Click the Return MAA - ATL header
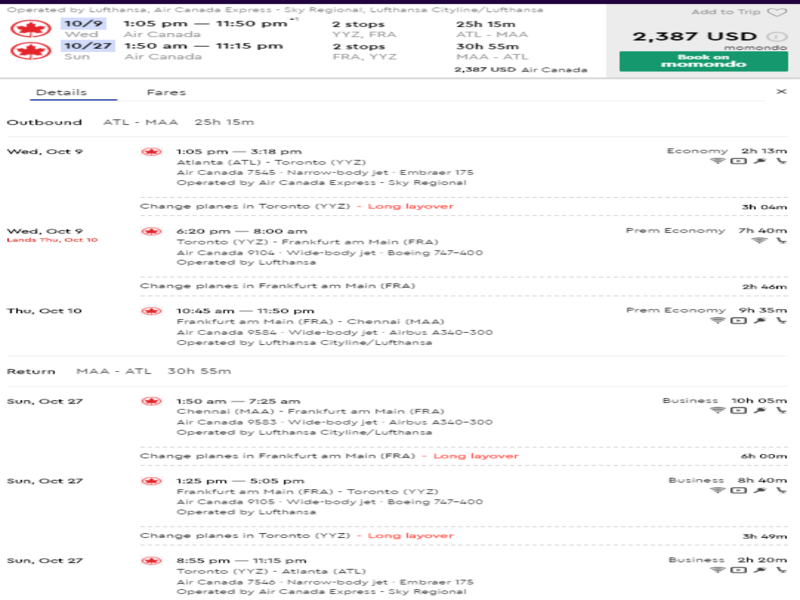Image resolution: width=800 pixels, height=600 pixels. click(119, 371)
